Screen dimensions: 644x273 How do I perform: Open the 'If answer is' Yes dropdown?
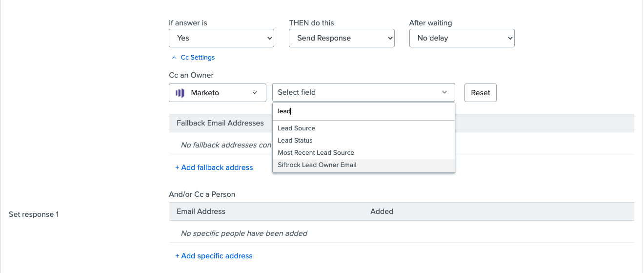[221, 38]
